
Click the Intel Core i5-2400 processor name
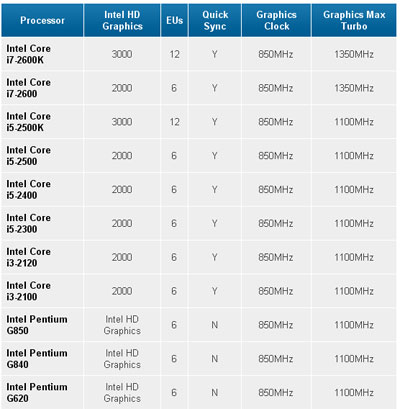coord(29,189)
